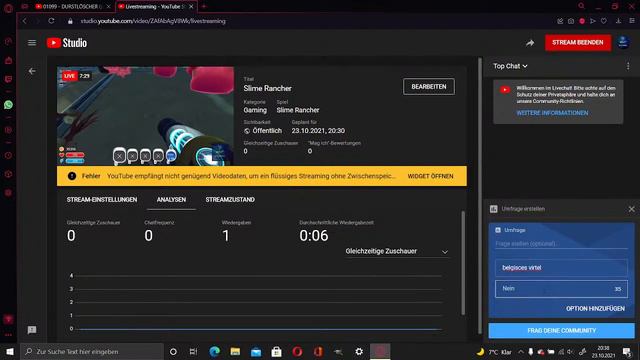The width and height of the screenshot is (640, 360).
Task: Switch to the Stream-Einstellungen tab
Action: [102, 200]
